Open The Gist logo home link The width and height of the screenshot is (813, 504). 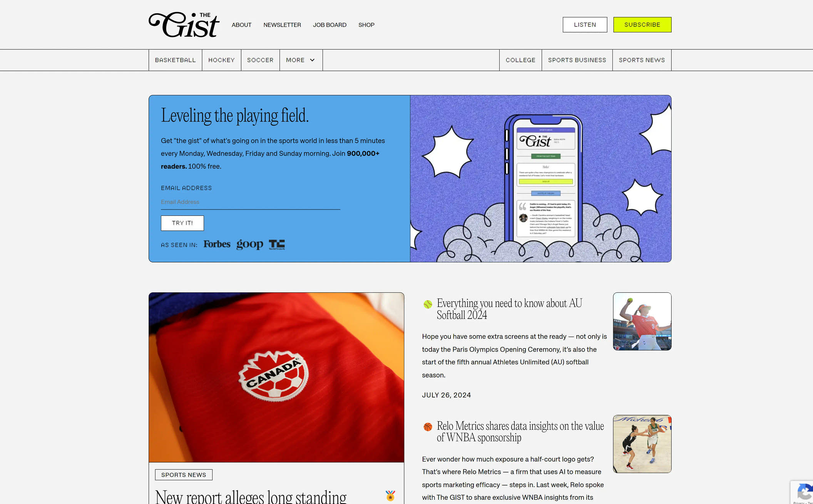tap(184, 25)
